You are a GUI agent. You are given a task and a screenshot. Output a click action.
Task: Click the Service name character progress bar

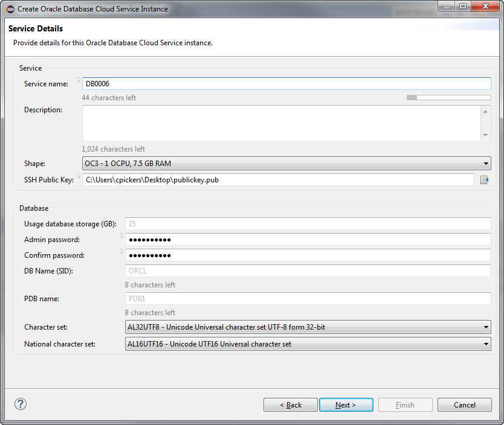(449, 97)
